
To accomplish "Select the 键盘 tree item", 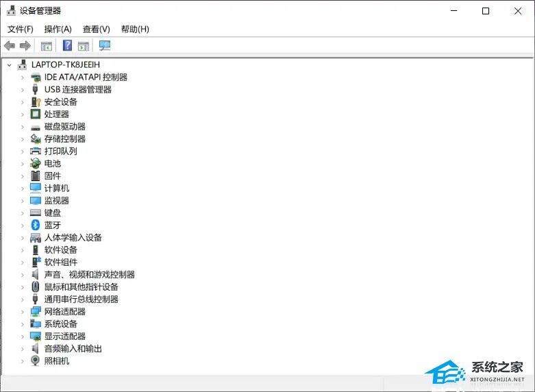I will pyautogui.click(x=53, y=213).
